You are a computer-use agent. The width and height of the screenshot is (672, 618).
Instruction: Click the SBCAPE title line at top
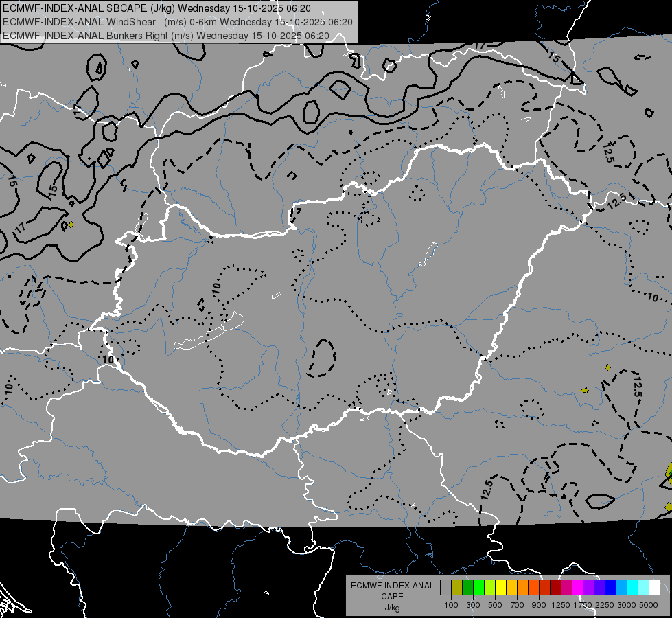coord(157,8)
